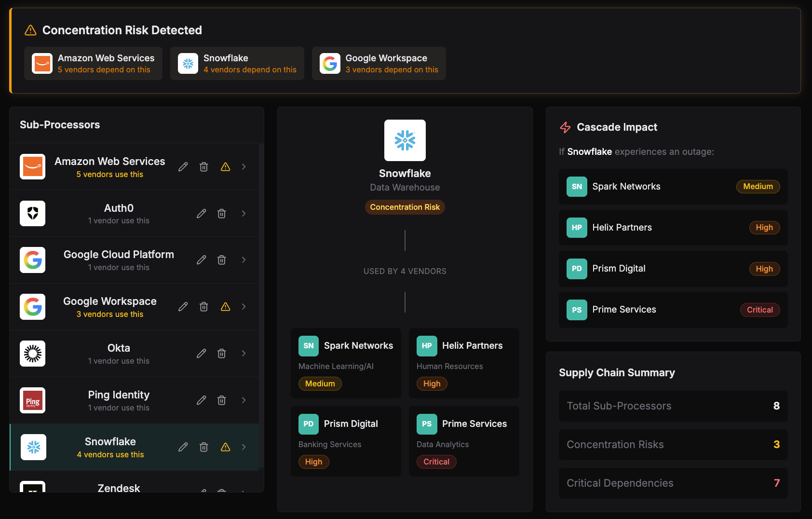
Task: Select the Amazon Web Services concentration risk card
Action: pos(93,63)
